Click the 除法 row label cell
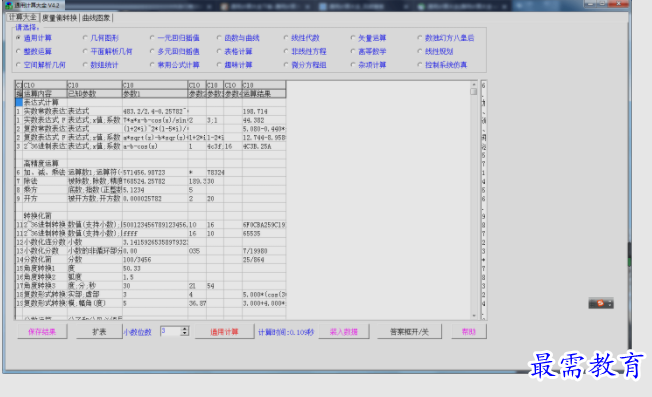The height and width of the screenshot is (397, 652). click(45, 181)
